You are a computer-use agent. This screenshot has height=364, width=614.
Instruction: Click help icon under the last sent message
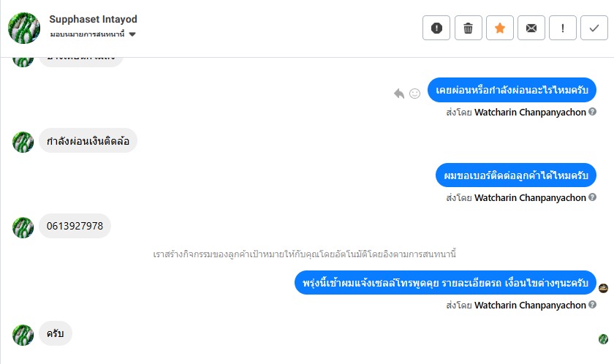tap(593, 305)
